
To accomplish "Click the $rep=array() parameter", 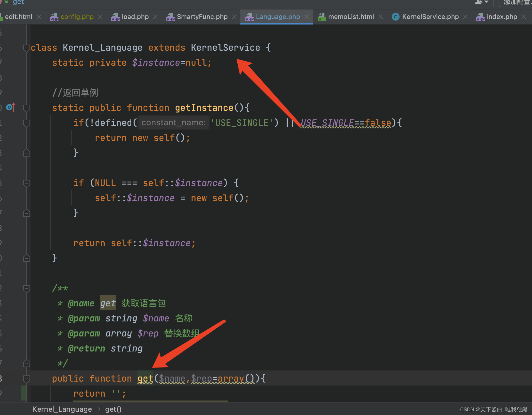I will [x=223, y=379].
